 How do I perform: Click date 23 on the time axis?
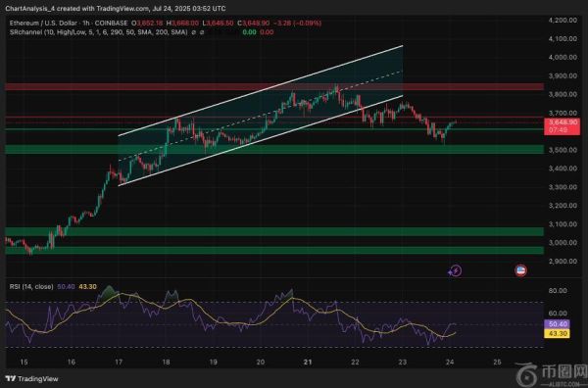[x=403, y=363]
